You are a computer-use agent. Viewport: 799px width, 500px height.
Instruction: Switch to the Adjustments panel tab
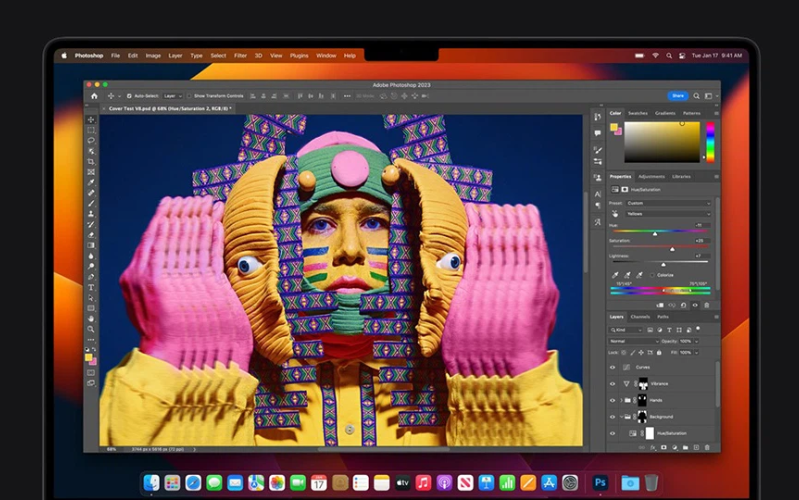pos(649,176)
